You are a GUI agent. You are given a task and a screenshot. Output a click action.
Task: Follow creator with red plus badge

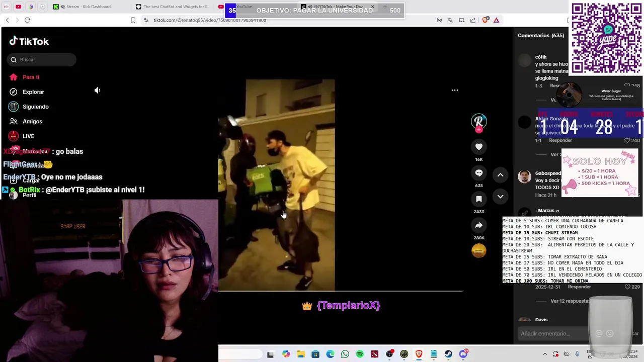tap(479, 130)
